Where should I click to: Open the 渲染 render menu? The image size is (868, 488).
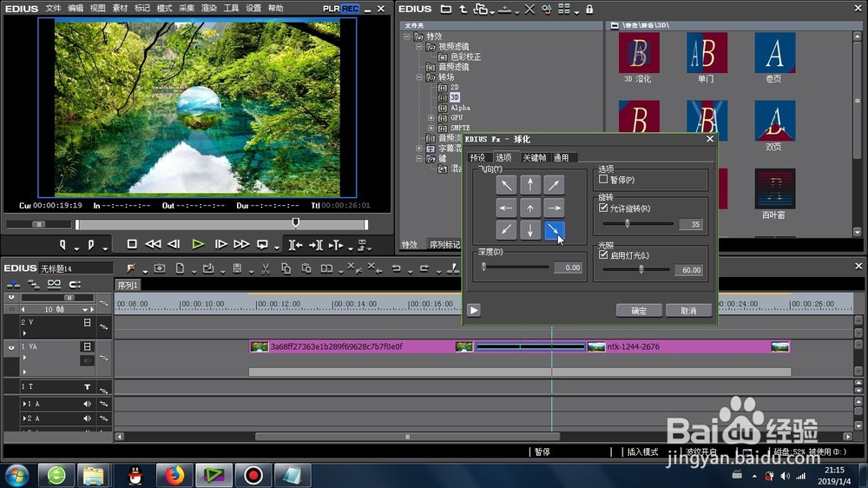click(208, 9)
